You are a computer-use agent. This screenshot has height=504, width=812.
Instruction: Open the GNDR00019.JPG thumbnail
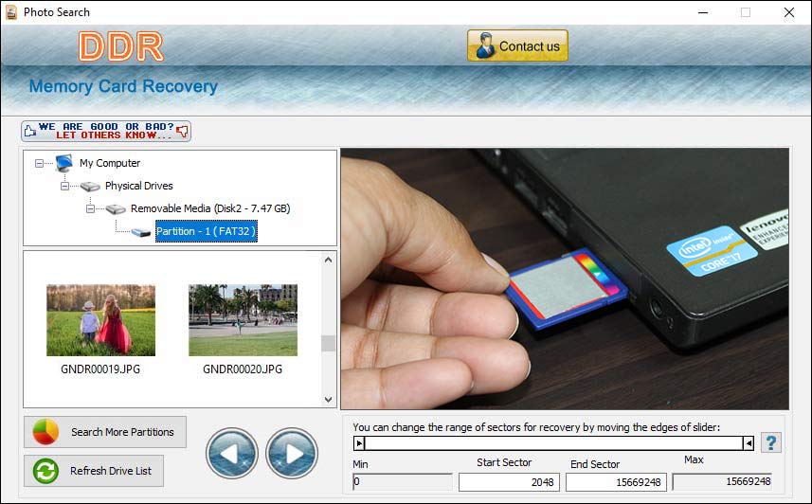click(x=101, y=320)
